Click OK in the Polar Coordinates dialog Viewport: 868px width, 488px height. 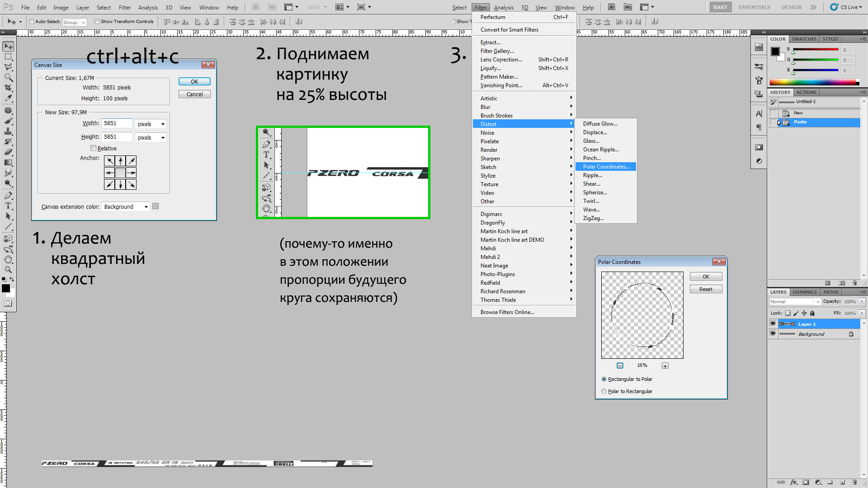[706, 277]
